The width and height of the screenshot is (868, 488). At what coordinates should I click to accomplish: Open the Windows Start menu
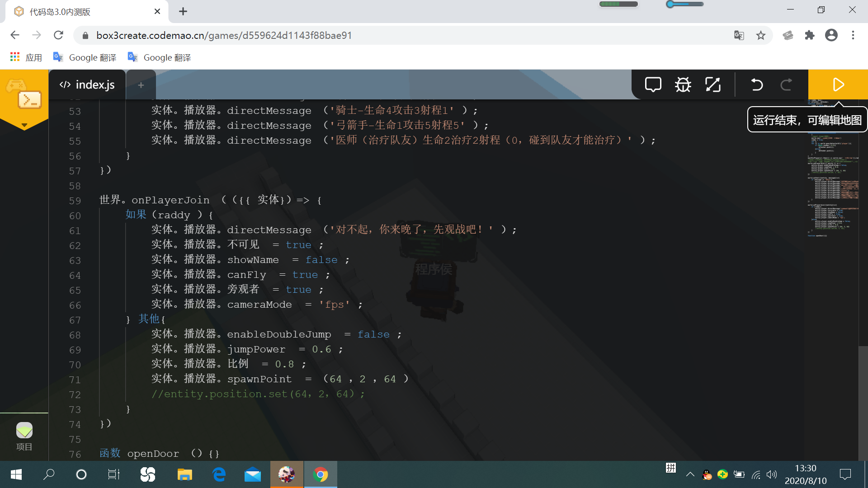[16, 474]
